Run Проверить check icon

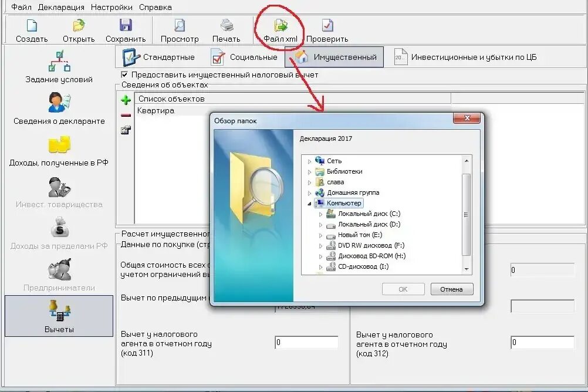[327, 30]
